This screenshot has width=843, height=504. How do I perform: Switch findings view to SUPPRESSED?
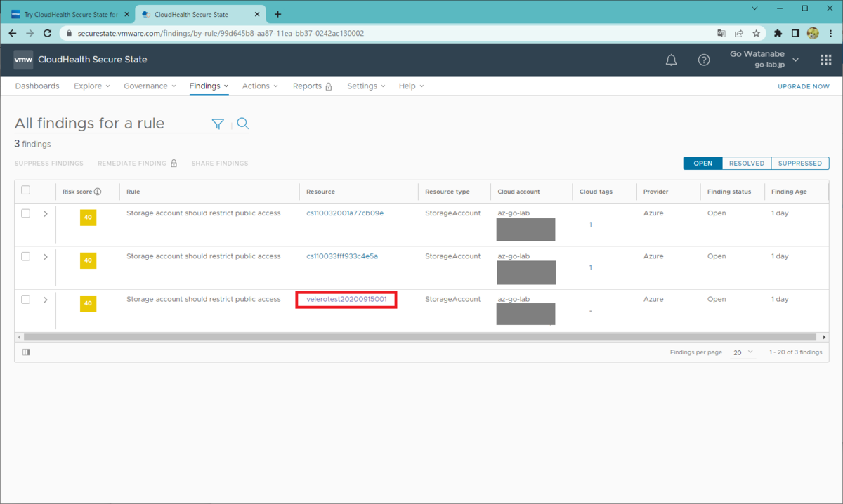pos(799,164)
